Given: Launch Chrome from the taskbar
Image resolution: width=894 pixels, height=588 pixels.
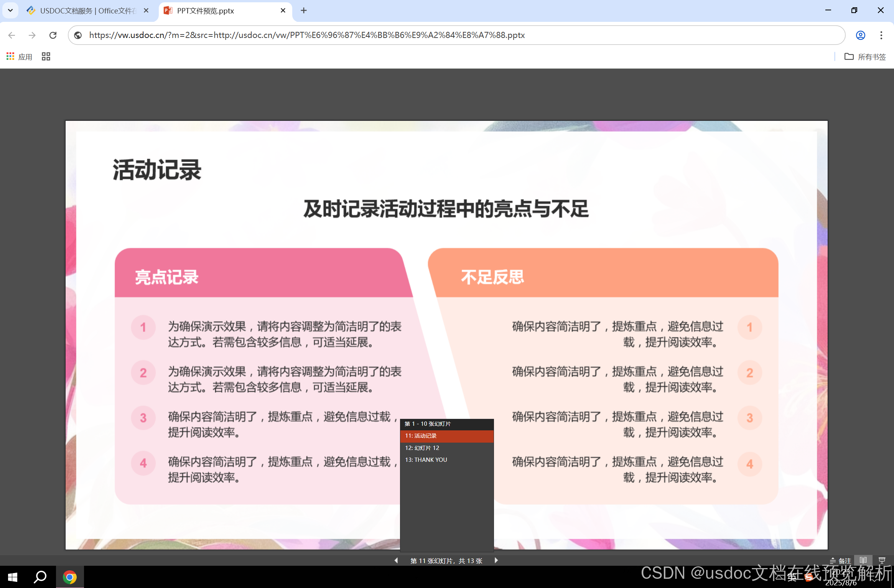Looking at the screenshot, I should [69, 576].
